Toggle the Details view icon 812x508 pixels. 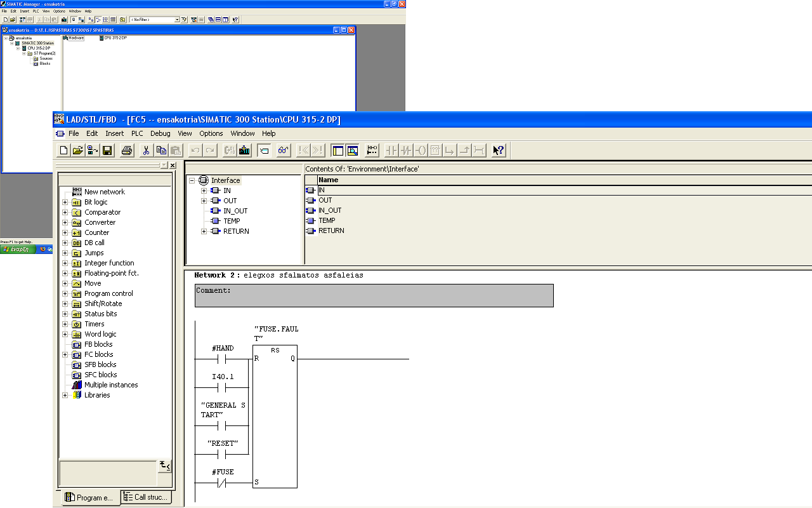[353, 150]
